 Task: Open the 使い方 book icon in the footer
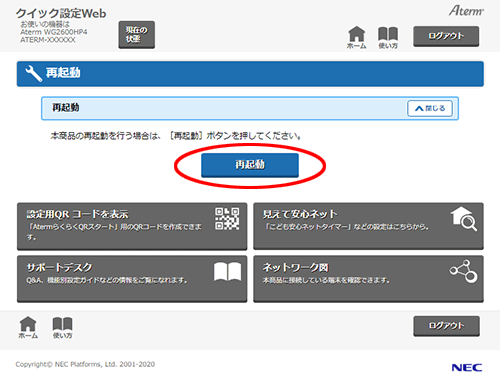62,328
